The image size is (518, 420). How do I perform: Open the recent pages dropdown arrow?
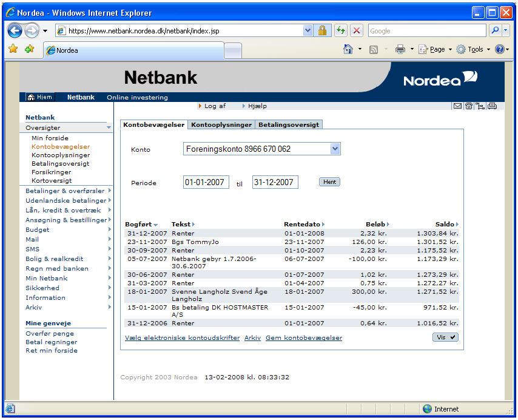pos(45,31)
